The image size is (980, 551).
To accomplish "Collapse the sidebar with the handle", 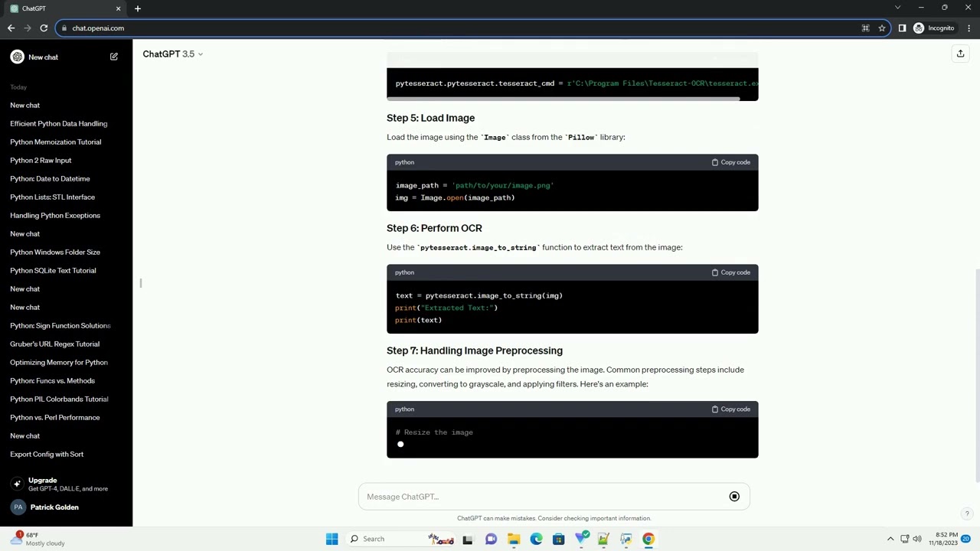I will [x=141, y=284].
